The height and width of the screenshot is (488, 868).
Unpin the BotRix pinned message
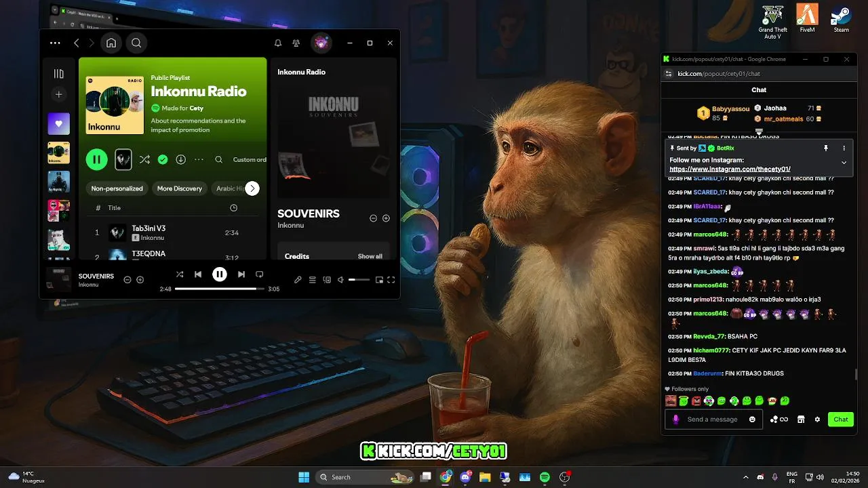pos(826,148)
